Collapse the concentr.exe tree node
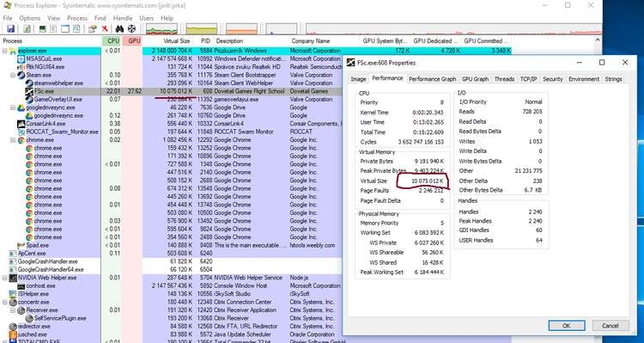Image resolution: width=644 pixels, height=343 pixels. (5, 303)
